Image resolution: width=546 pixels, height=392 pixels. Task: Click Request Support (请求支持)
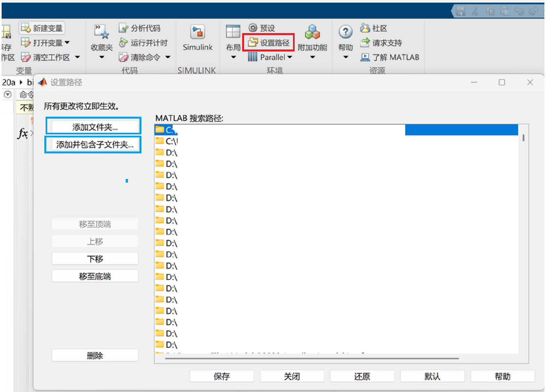[x=381, y=43]
